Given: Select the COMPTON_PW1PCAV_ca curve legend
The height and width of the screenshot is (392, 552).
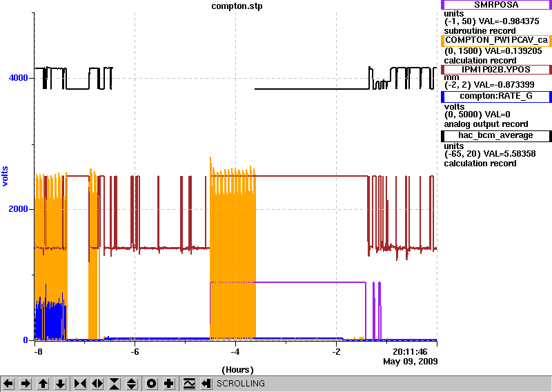Looking at the screenshot, I should (496, 40).
